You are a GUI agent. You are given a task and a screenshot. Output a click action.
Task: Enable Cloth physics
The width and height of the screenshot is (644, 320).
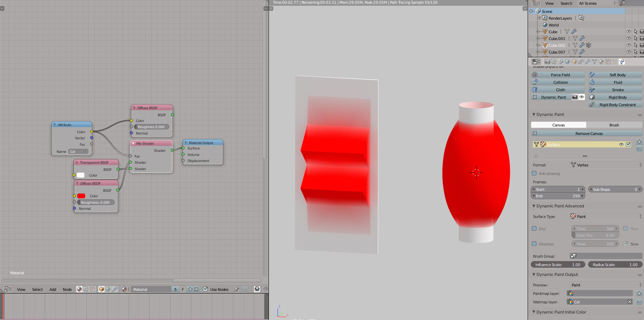558,90
